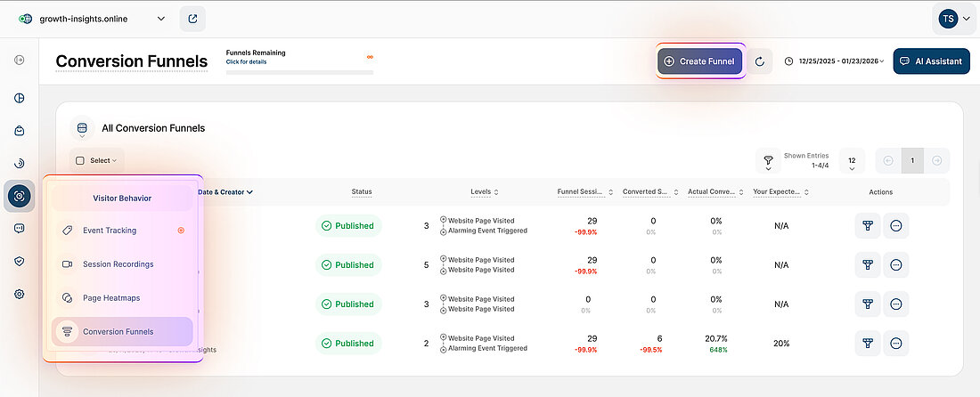The width and height of the screenshot is (980, 397).
Task: Click the Funnels Remaining progress bar
Action: tap(299, 72)
